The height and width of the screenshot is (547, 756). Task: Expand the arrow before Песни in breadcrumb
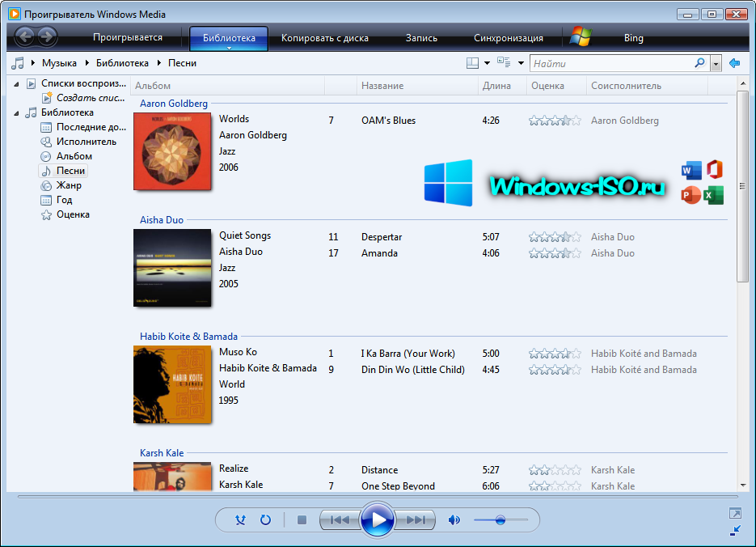[x=159, y=62]
